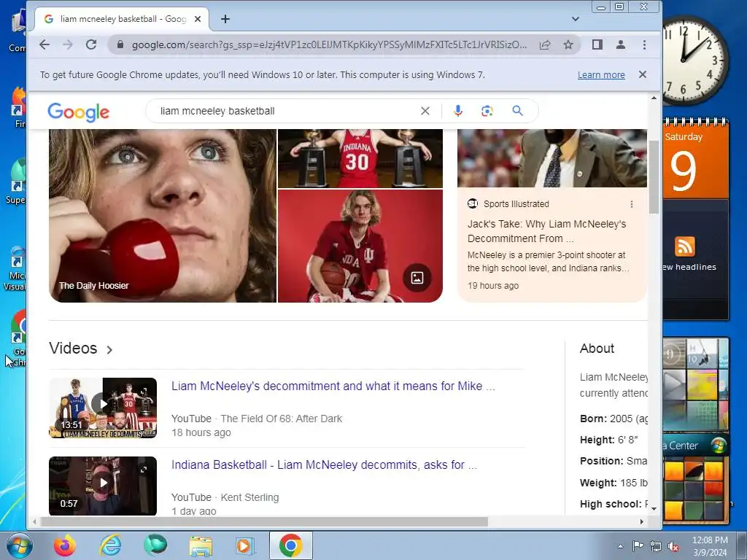Click the Chrome taskbar button
The image size is (747, 560).
(x=291, y=545)
